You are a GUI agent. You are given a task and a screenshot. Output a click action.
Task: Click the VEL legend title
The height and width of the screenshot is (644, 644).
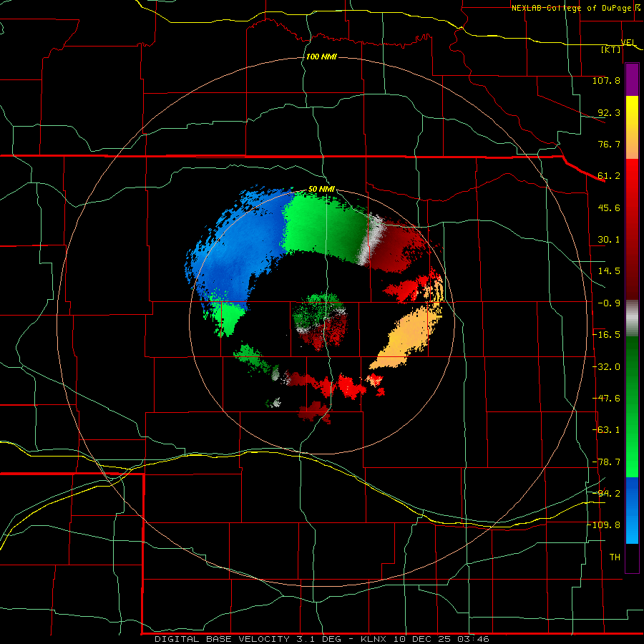(x=628, y=42)
